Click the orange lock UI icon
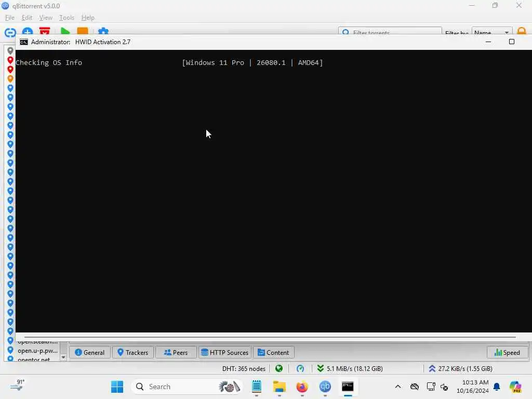Viewport: 532px width, 399px height. point(522,31)
